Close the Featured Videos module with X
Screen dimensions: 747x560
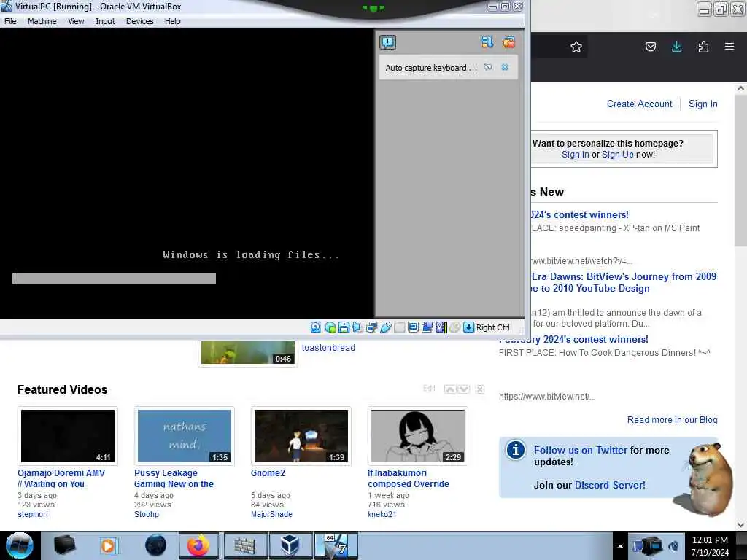coord(480,389)
